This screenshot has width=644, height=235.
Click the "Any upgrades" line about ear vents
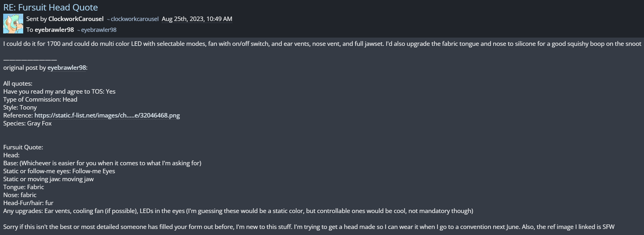click(x=238, y=211)
